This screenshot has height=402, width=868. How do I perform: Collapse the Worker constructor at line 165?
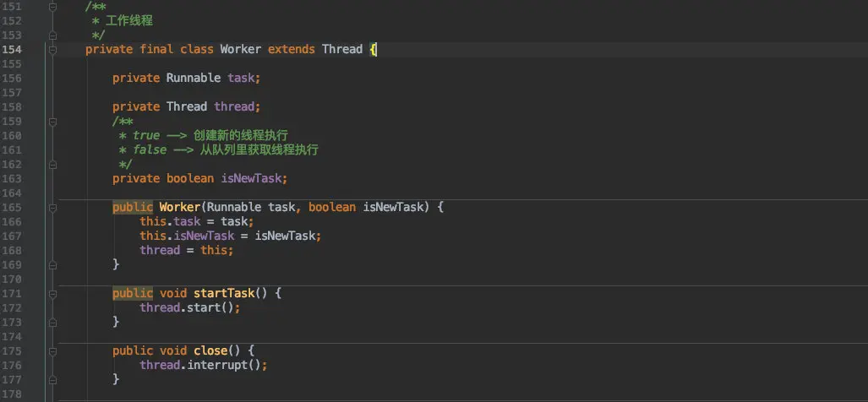[52, 208]
